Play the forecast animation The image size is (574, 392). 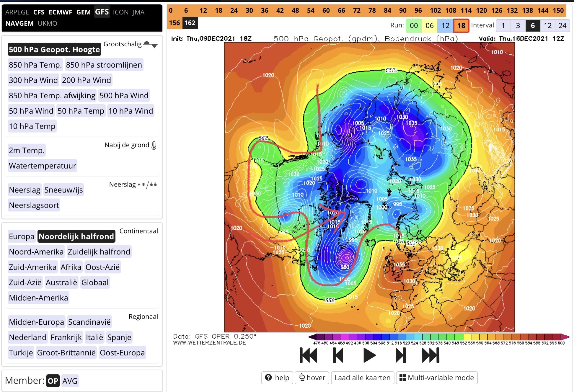pos(369,355)
